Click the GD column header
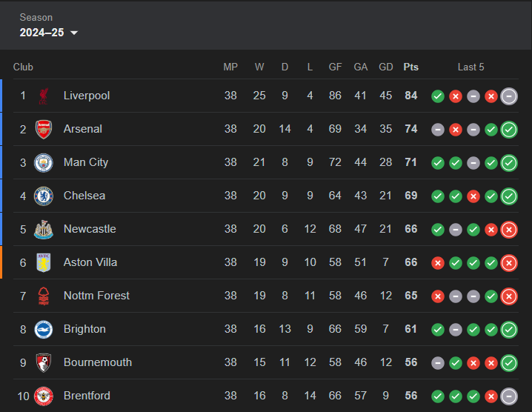 (386, 67)
